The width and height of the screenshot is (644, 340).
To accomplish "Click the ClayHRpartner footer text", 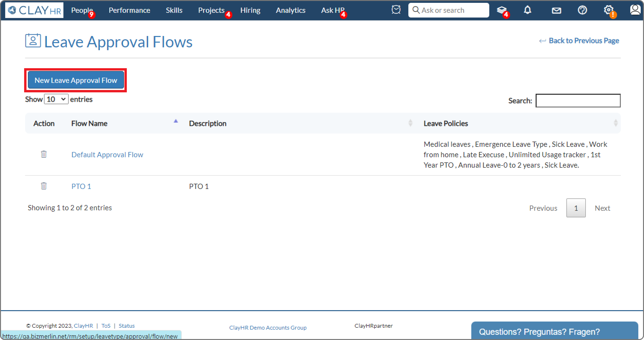I will [x=373, y=325].
